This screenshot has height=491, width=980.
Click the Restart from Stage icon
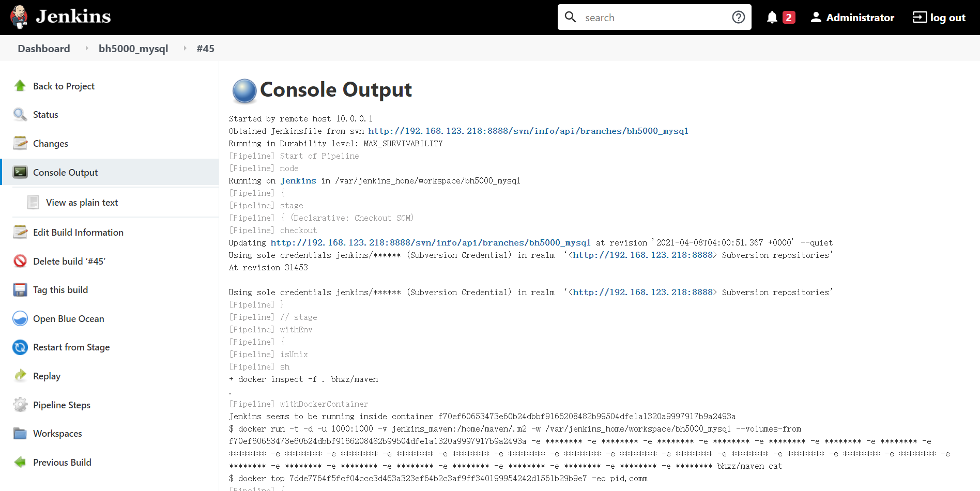(20, 347)
